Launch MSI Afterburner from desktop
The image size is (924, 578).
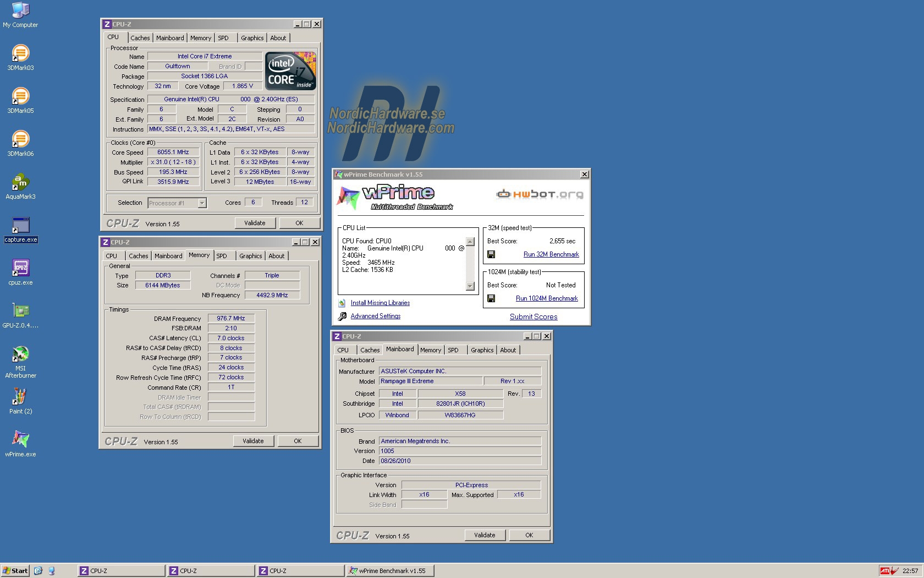tap(20, 354)
